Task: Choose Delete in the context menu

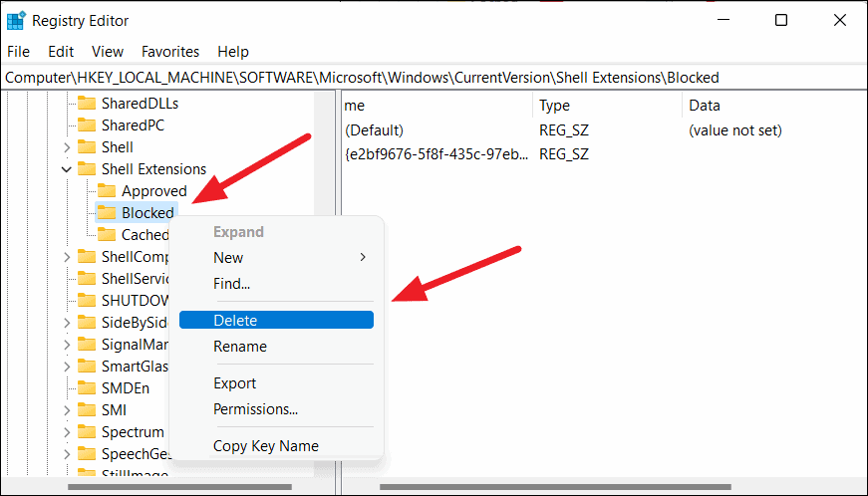Action: 276,320
